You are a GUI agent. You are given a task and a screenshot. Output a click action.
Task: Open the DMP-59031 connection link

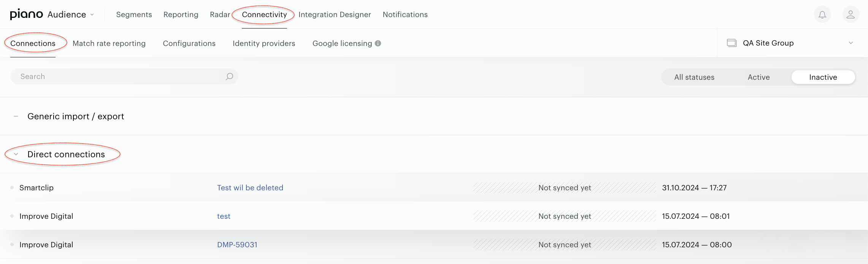point(237,245)
